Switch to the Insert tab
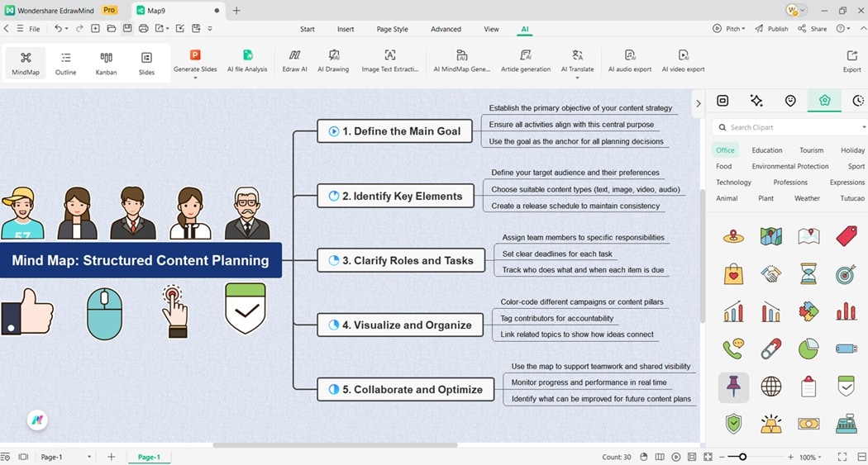The height and width of the screenshot is (465, 868). tap(346, 29)
